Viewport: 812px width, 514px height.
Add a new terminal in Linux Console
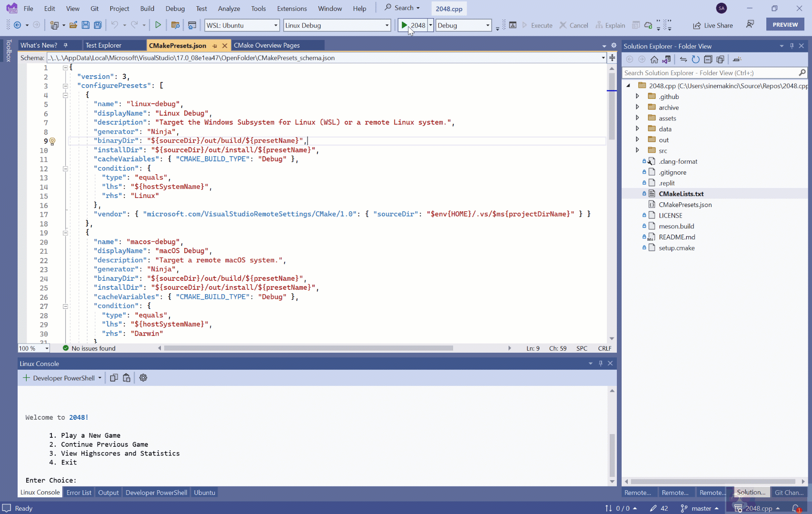[26, 377]
